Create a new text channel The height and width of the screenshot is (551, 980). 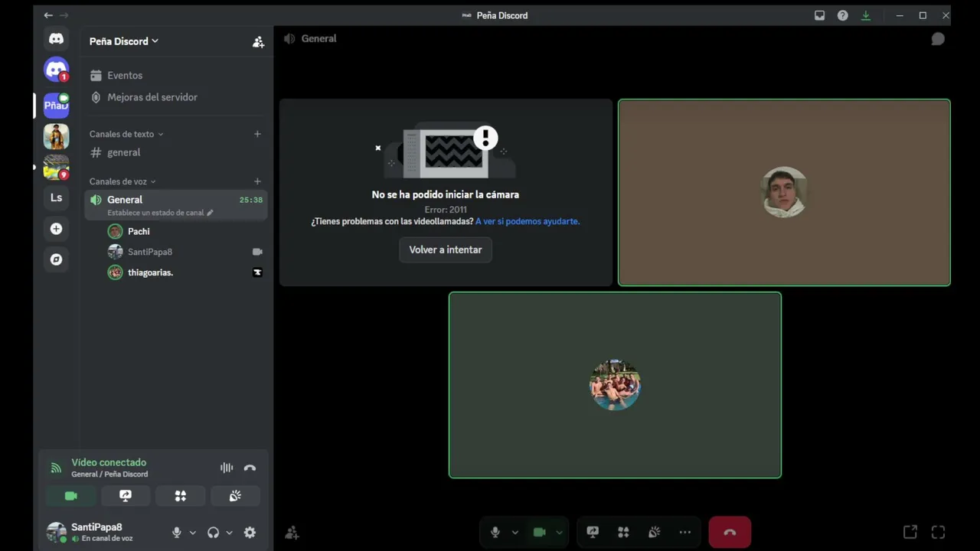(x=257, y=134)
